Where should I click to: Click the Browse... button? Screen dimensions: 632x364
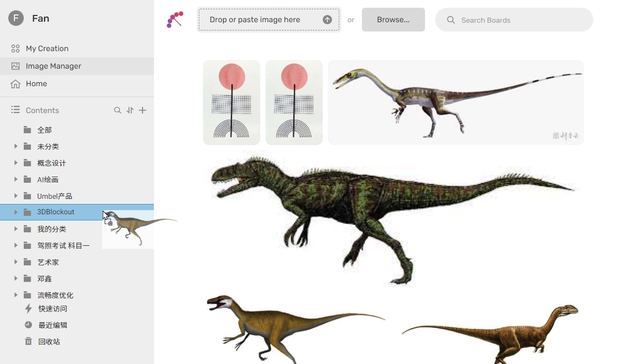click(393, 20)
